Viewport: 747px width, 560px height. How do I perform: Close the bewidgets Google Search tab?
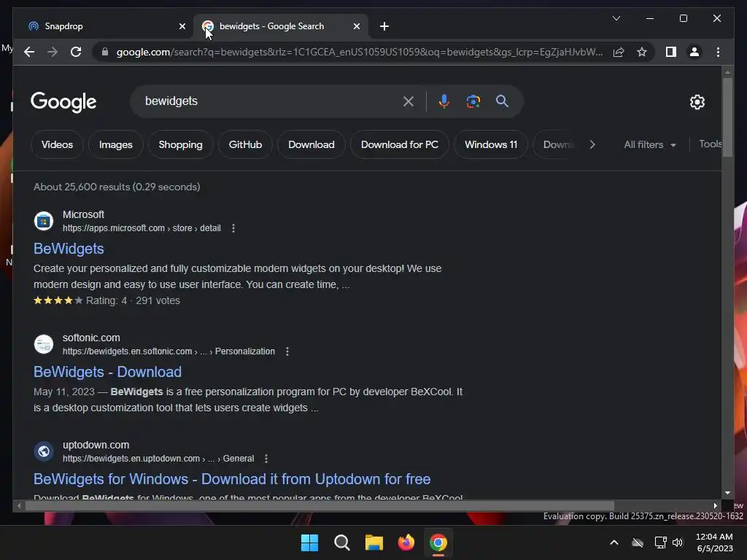pyautogui.click(x=356, y=26)
